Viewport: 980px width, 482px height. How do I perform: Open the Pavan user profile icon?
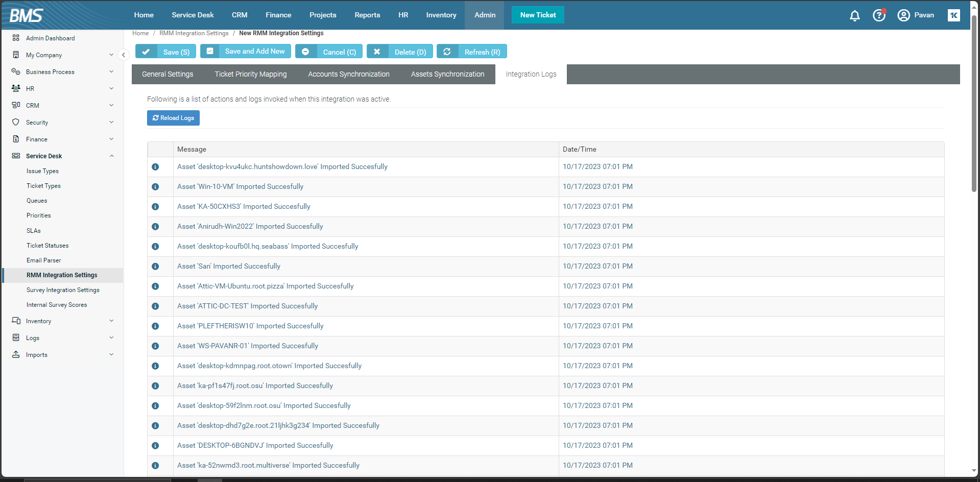coord(903,15)
